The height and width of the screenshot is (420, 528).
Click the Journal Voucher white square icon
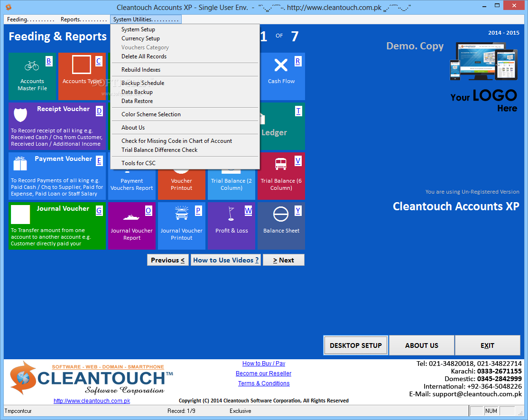point(20,214)
